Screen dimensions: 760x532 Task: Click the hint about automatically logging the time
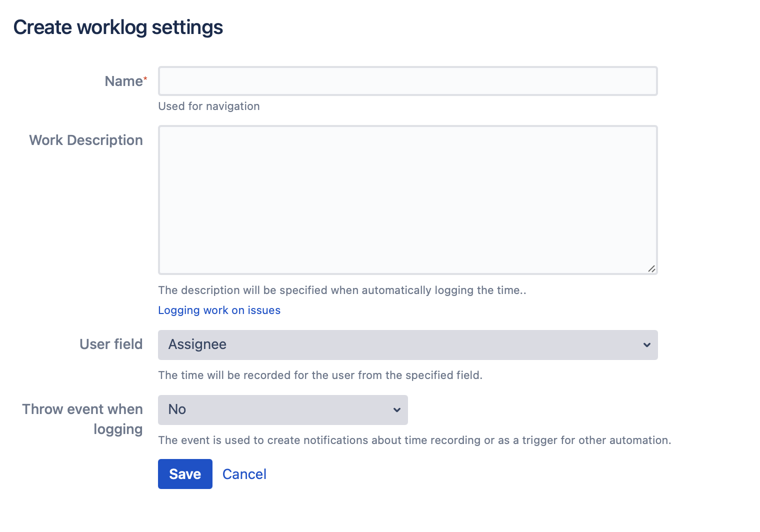pyautogui.click(x=342, y=290)
